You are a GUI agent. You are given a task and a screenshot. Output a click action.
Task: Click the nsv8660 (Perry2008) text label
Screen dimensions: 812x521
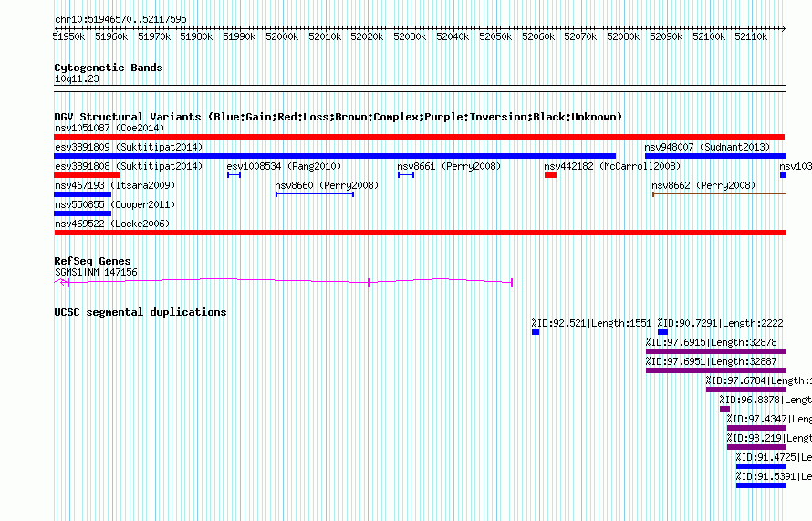(327, 185)
